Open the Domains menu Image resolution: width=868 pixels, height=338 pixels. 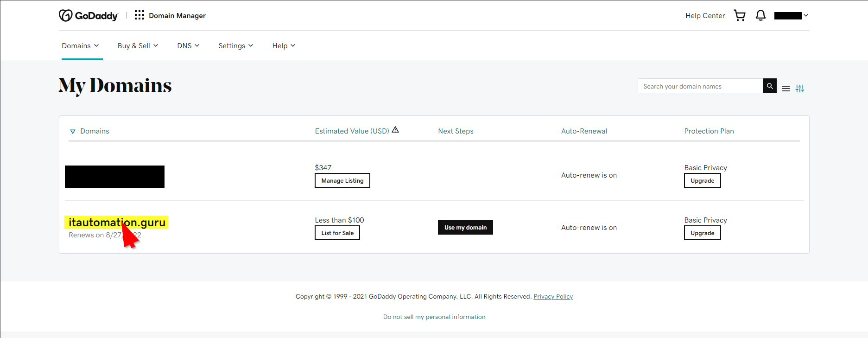coord(80,45)
